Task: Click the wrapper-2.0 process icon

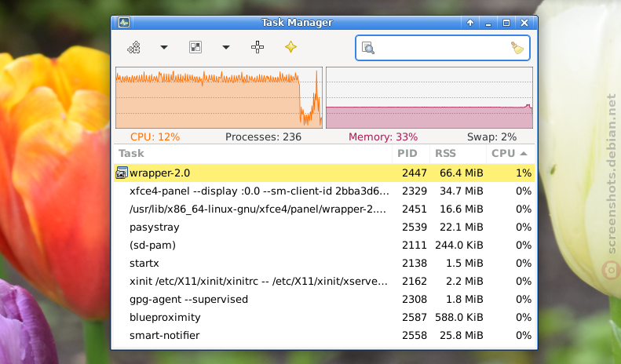Action: coord(122,173)
